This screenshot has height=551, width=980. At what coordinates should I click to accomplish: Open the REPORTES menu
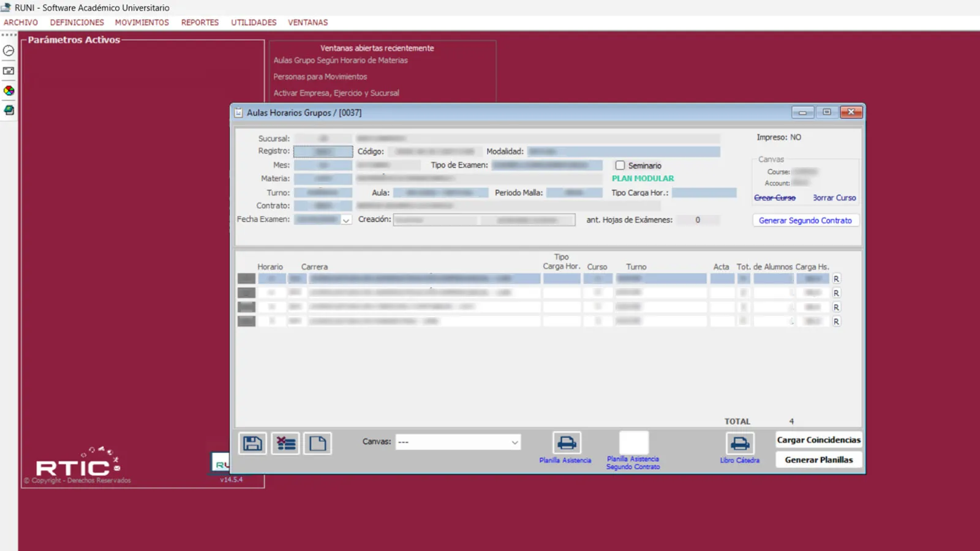pos(200,23)
